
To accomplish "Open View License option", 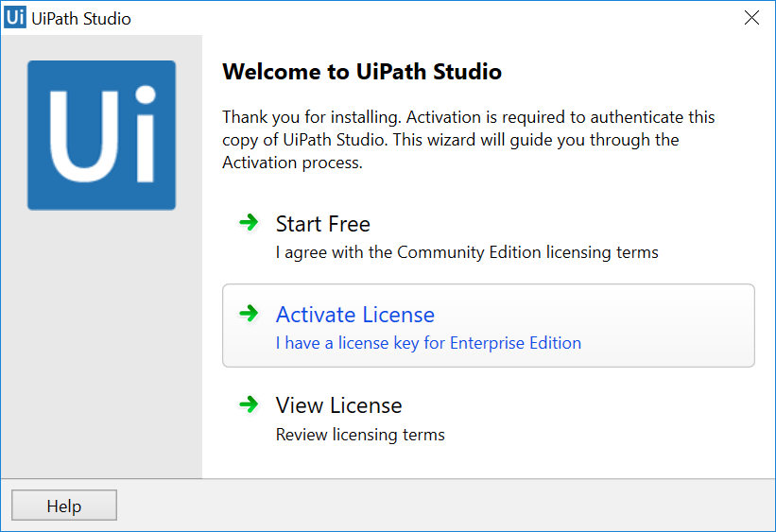I will [489, 417].
